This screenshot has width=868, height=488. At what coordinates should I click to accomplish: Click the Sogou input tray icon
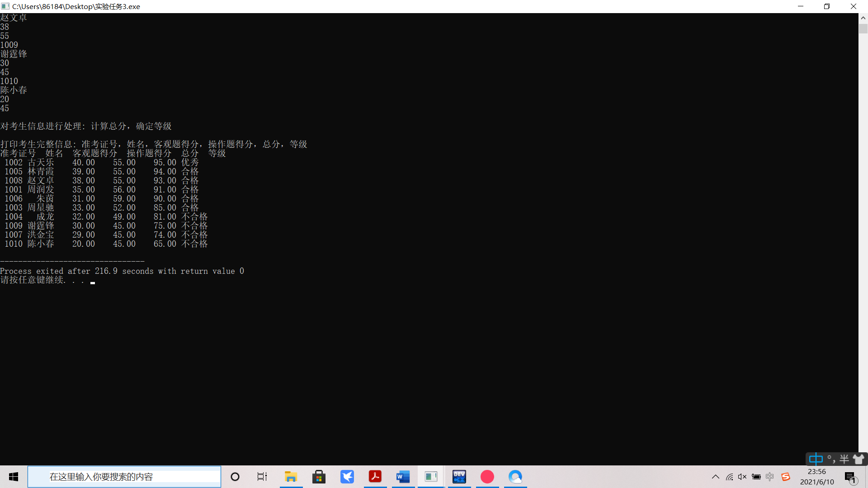786,477
